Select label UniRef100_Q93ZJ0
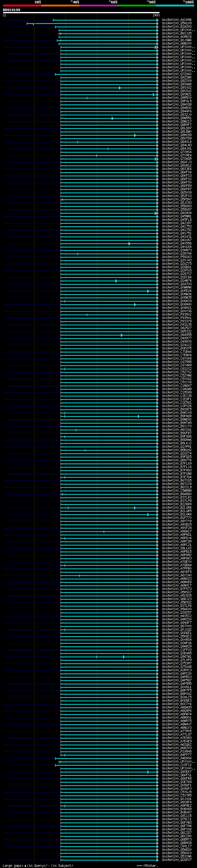Image resolution: width=197 pixels, height=868 pixels. [x=177, y=115]
